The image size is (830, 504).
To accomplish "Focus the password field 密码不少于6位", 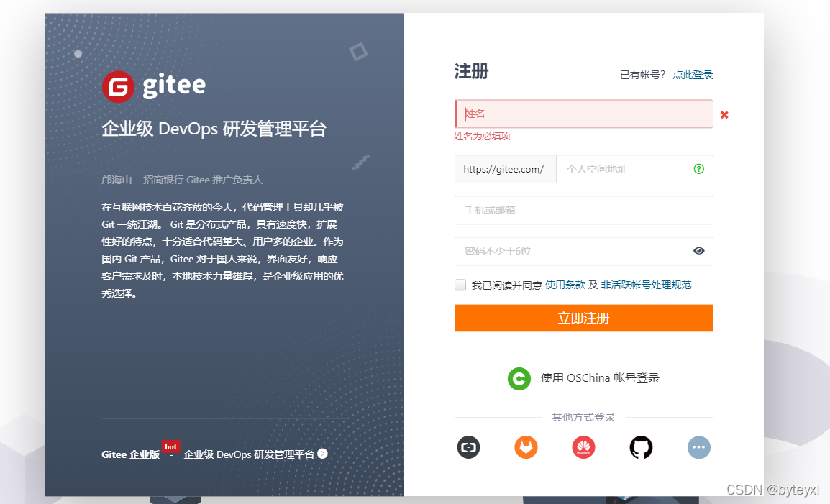I will point(584,251).
